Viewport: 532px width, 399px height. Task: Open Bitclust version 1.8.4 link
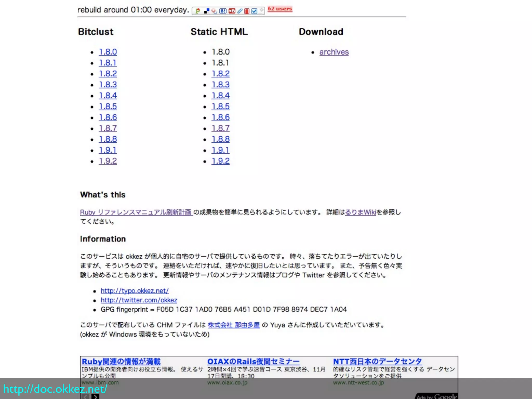click(x=108, y=96)
